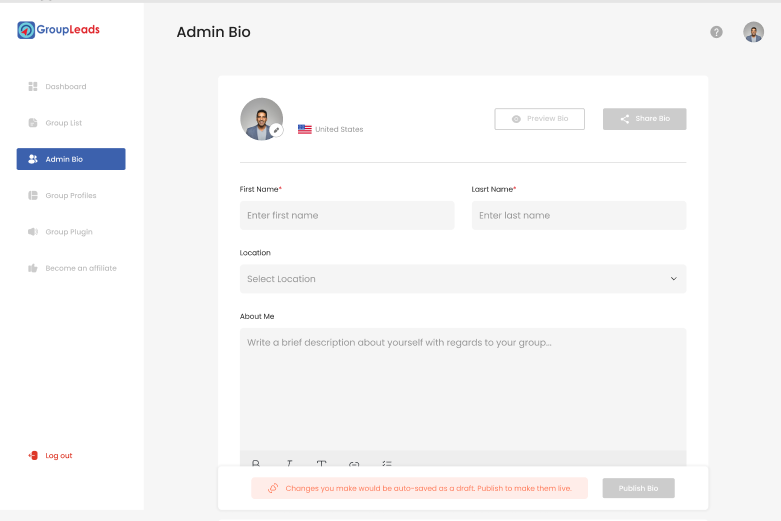Open Dashboard in the sidebar
The image size is (781, 521).
pyautogui.click(x=65, y=87)
